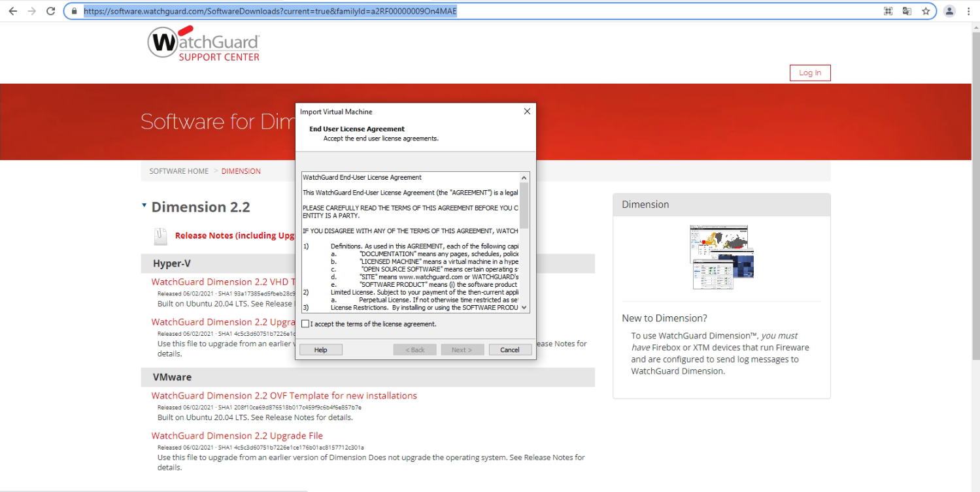Close the Import Virtual Machine dialog
980x492 pixels.
(527, 112)
